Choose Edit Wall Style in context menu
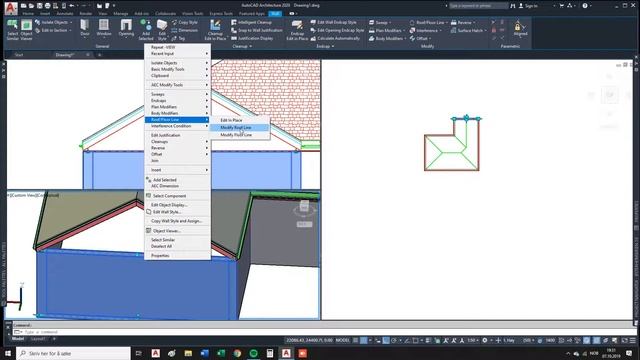The width and height of the screenshot is (640, 360). click(x=178, y=212)
